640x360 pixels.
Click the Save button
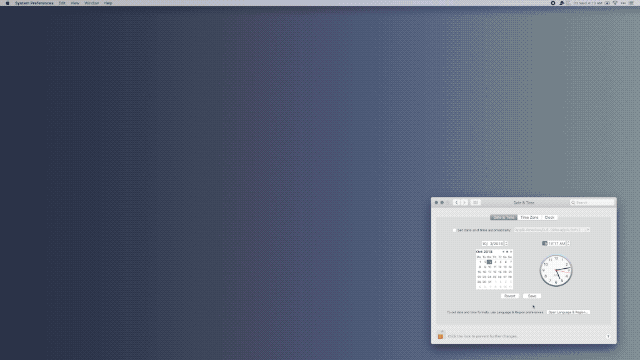click(x=532, y=296)
